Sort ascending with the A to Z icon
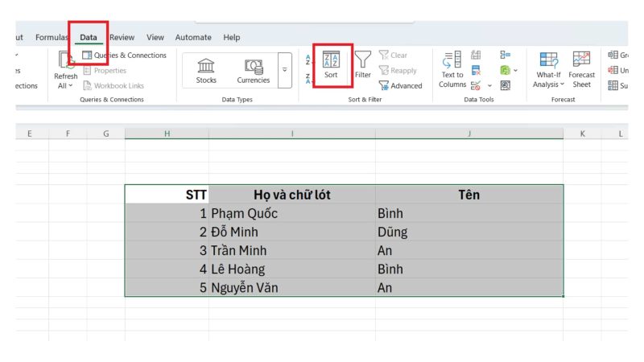This screenshot has width=644, height=362. [x=308, y=60]
